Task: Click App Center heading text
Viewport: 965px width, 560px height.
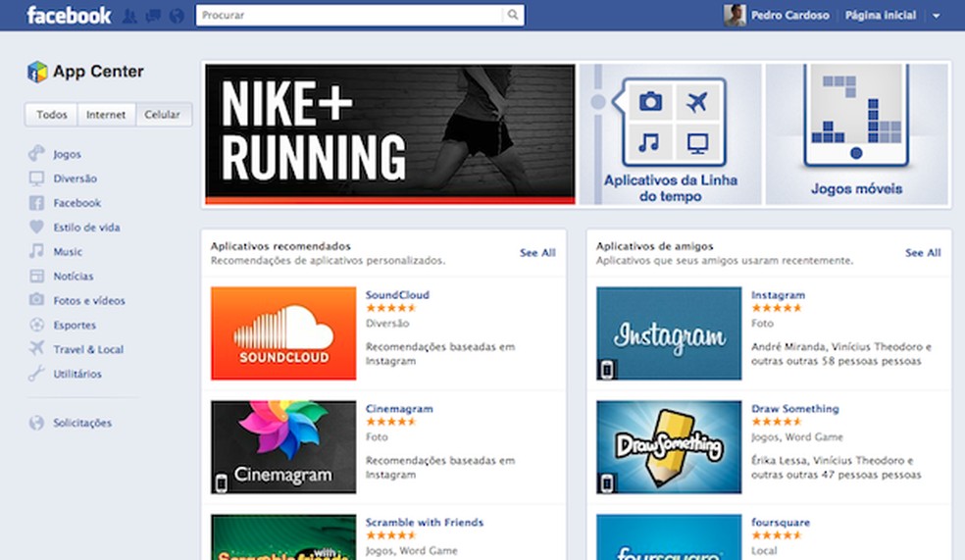Action: (x=98, y=72)
